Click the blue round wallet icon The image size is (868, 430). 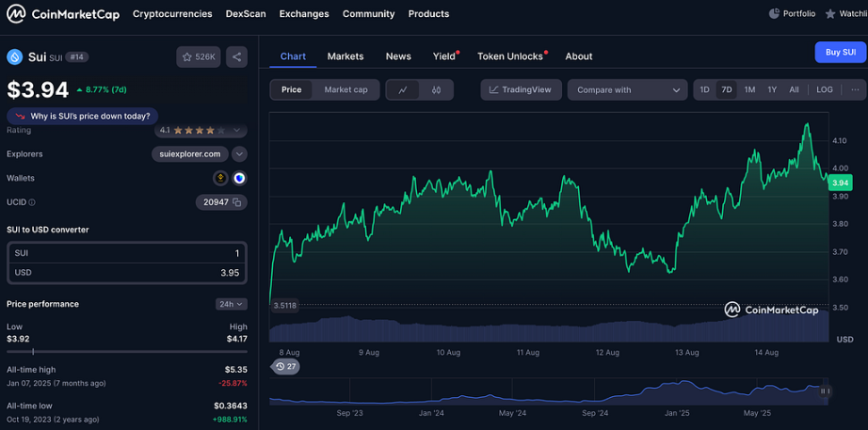click(x=239, y=178)
